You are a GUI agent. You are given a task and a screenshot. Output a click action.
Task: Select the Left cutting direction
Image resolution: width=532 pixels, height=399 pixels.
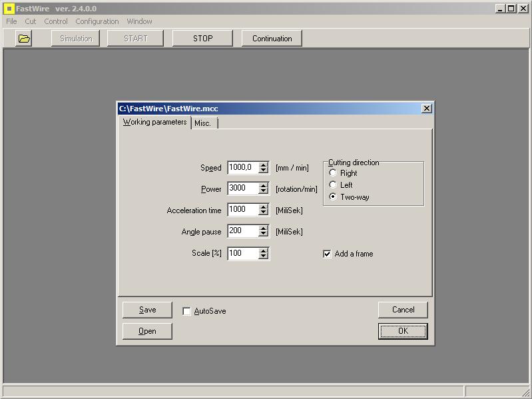[x=333, y=185]
